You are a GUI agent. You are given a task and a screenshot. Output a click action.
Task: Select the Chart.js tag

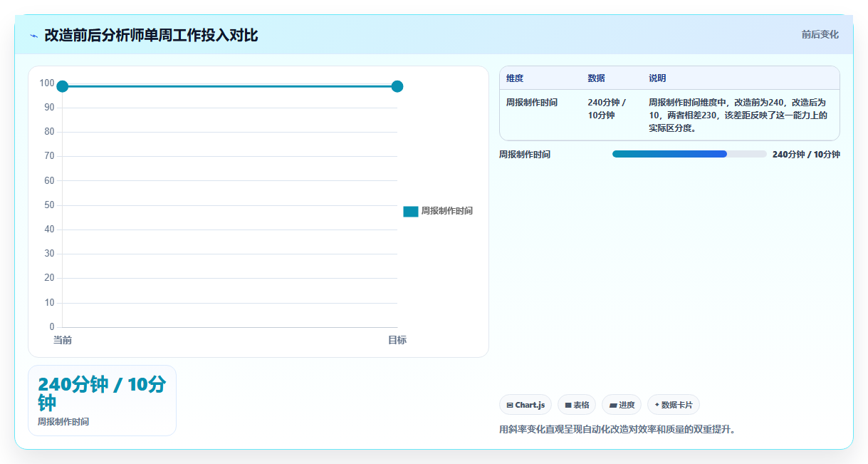[x=525, y=405]
